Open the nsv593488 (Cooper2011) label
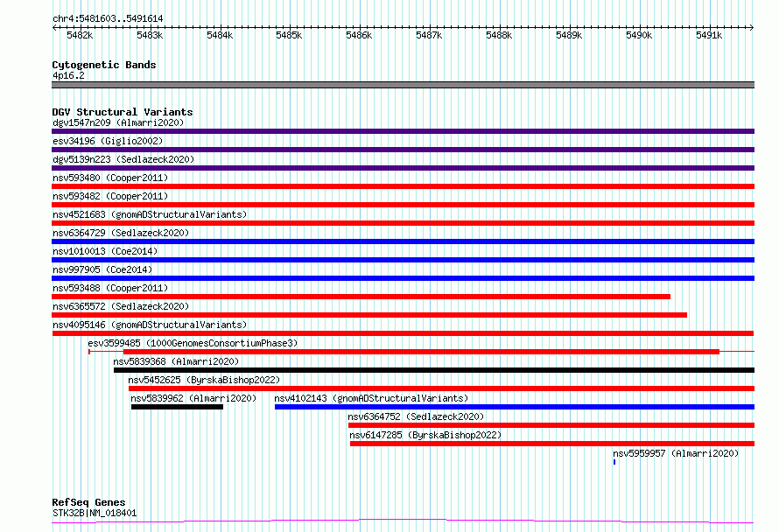 (x=110, y=288)
